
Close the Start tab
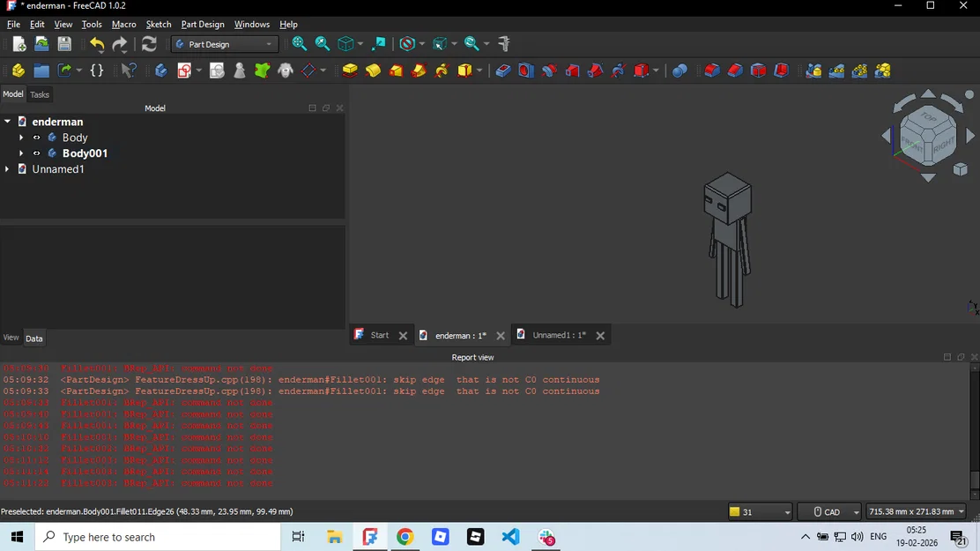(403, 336)
